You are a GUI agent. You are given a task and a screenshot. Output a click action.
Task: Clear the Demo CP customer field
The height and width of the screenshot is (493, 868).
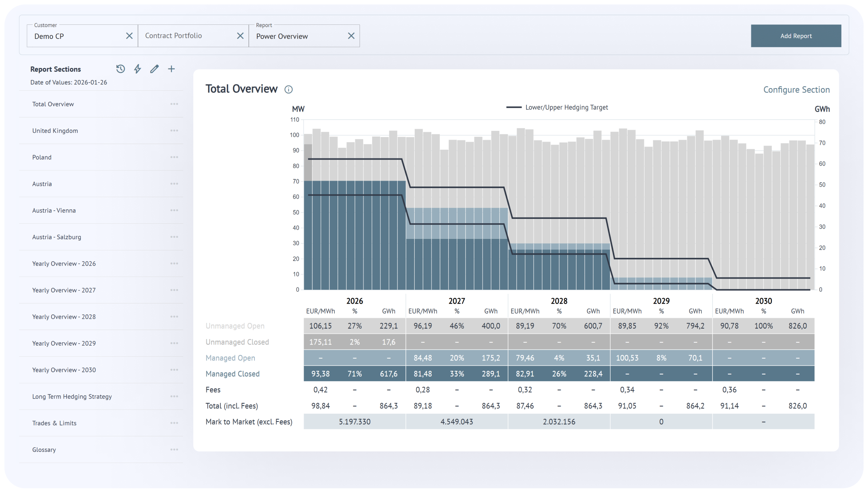point(129,36)
